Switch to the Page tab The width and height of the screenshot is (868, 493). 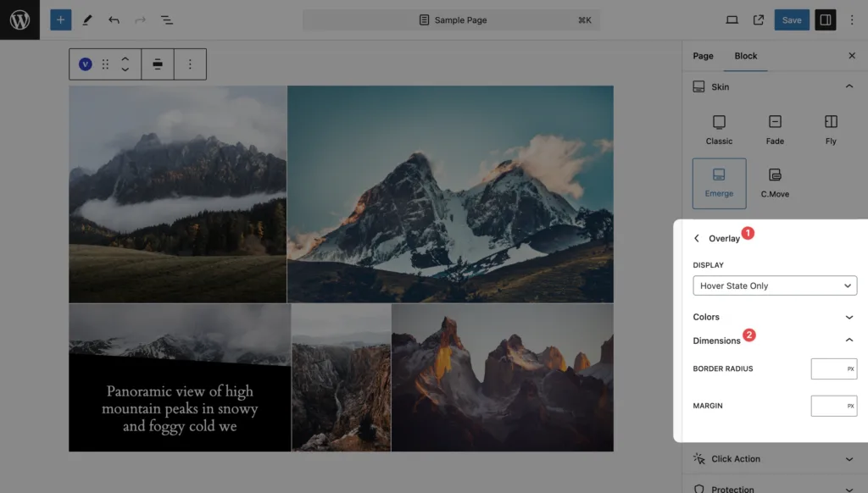point(703,56)
